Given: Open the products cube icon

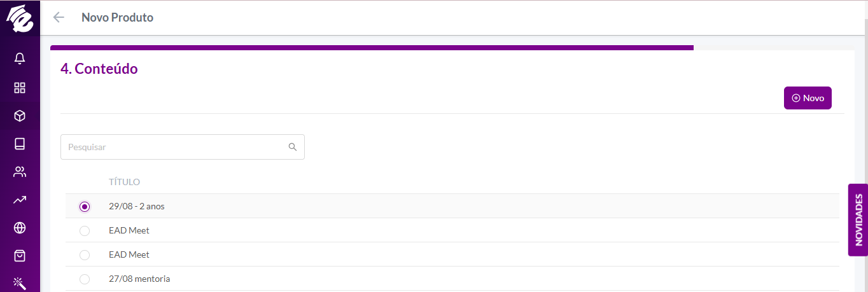Looking at the screenshot, I should (x=20, y=116).
